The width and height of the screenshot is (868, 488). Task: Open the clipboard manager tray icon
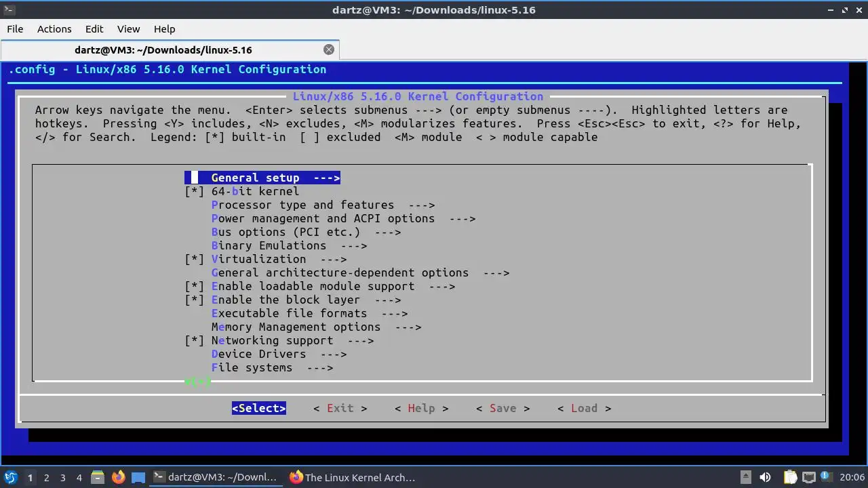click(790, 477)
